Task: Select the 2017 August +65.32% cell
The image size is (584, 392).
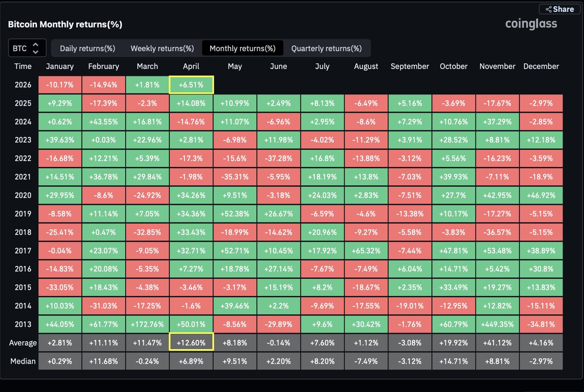Action: point(366,251)
